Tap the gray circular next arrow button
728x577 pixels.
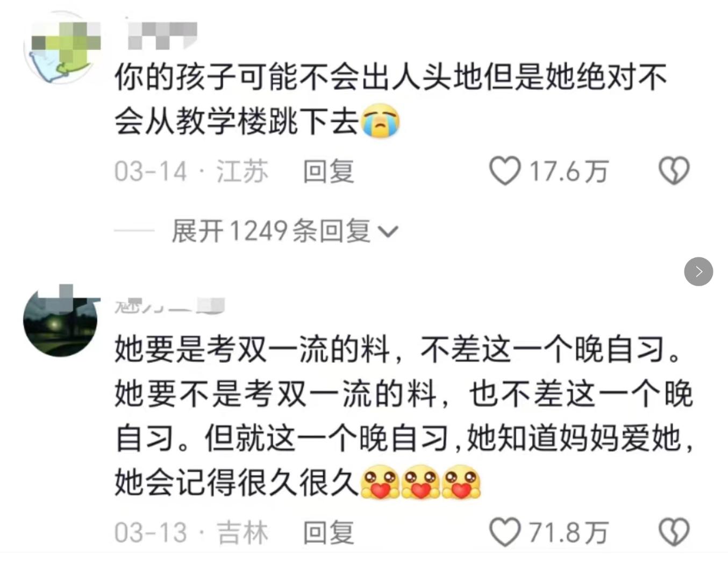[698, 271]
